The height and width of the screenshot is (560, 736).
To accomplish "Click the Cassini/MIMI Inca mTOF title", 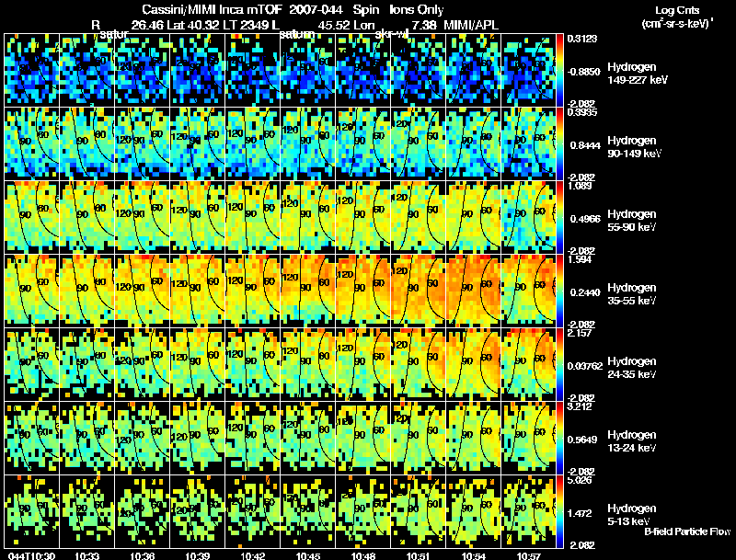I will point(212,9).
